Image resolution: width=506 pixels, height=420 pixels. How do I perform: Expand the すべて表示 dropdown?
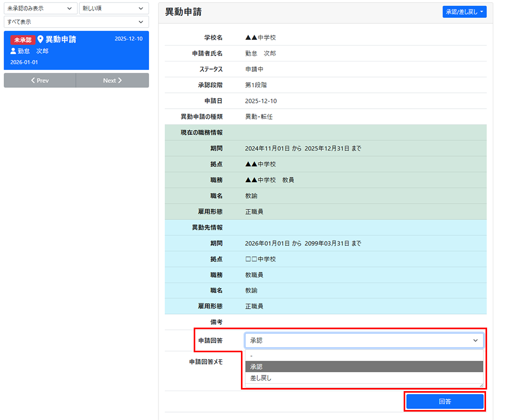(x=76, y=22)
